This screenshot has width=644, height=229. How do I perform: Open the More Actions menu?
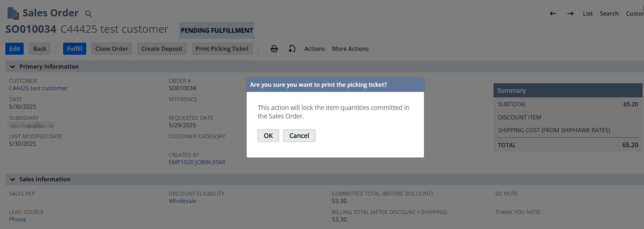[350, 49]
